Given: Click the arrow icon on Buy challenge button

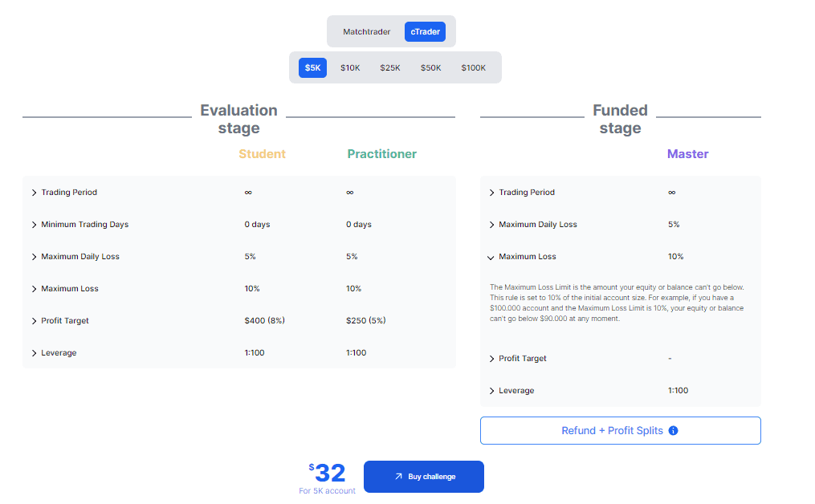Looking at the screenshot, I should click(x=398, y=476).
